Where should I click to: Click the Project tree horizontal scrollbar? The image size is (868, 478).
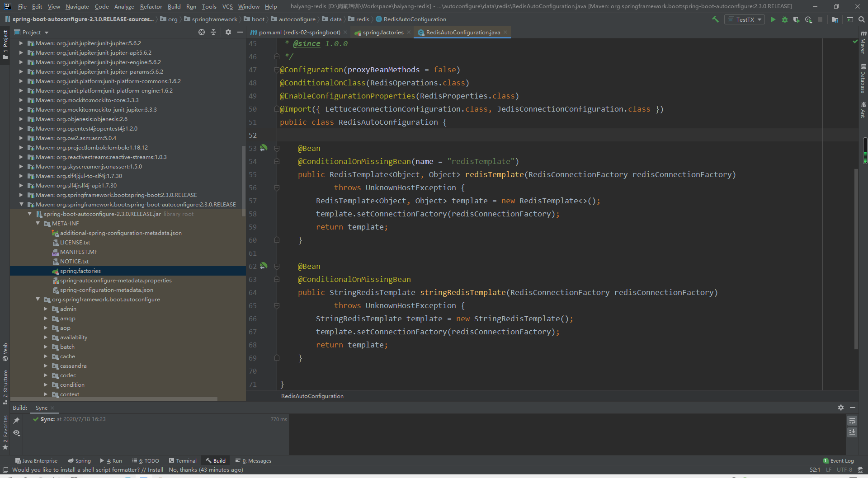(114, 399)
